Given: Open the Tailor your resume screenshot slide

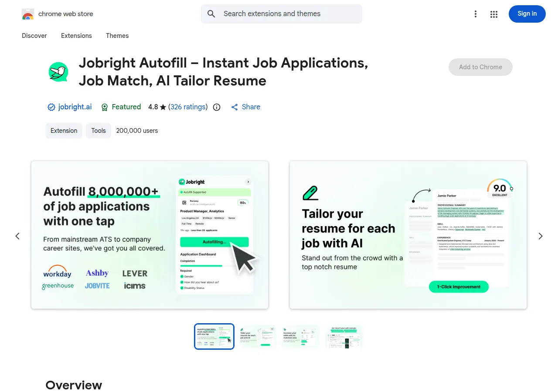Looking at the screenshot, I should [x=408, y=235].
